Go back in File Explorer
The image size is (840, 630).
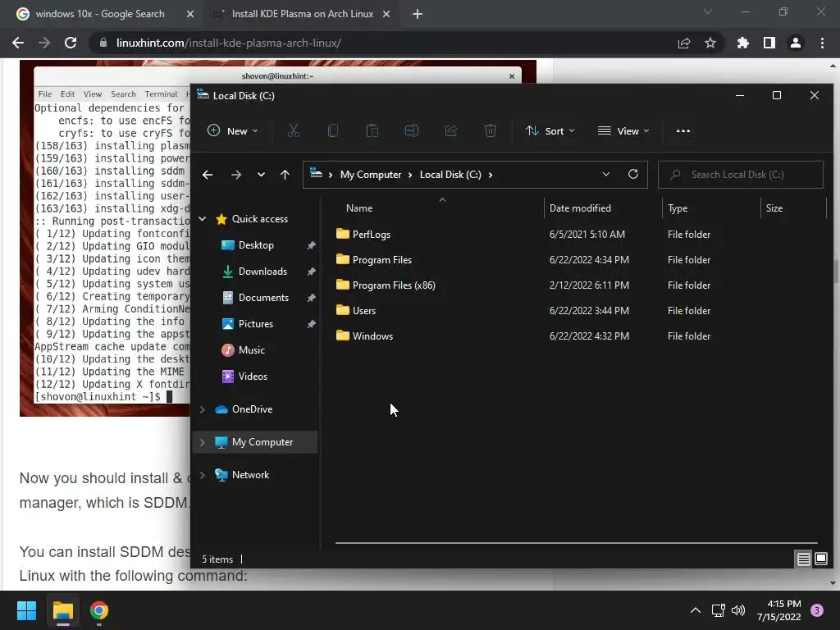point(208,175)
